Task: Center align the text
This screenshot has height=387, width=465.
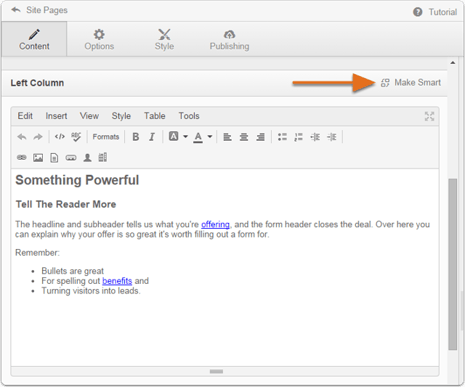Action: (244, 137)
